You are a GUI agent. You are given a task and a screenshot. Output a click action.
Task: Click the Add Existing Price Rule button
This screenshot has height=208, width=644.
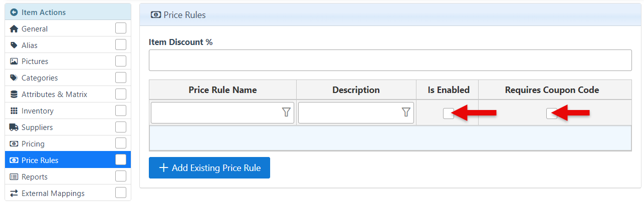[209, 168]
